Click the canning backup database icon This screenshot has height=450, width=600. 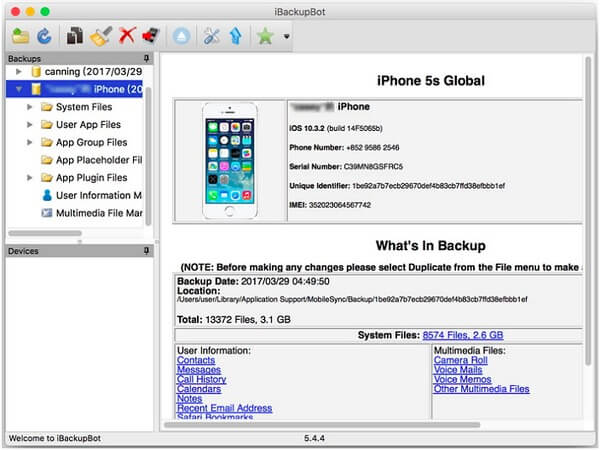coord(36,72)
